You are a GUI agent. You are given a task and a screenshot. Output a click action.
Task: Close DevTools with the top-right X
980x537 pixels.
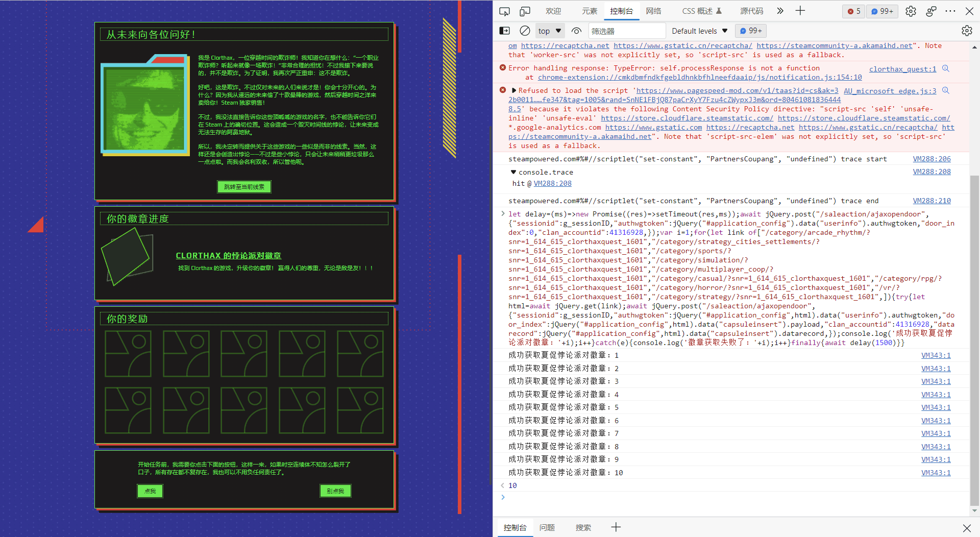tap(969, 11)
